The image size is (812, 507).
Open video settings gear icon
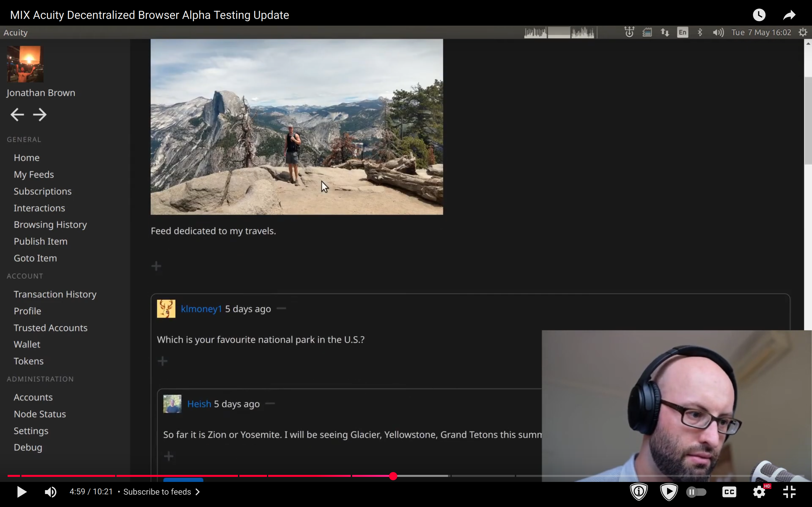pyautogui.click(x=759, y=492)
